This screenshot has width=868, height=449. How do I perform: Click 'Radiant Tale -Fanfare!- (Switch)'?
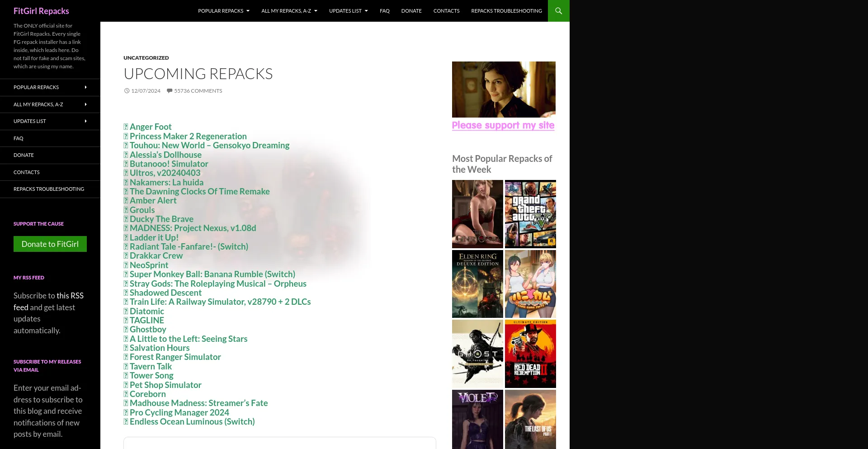[189, 246]
